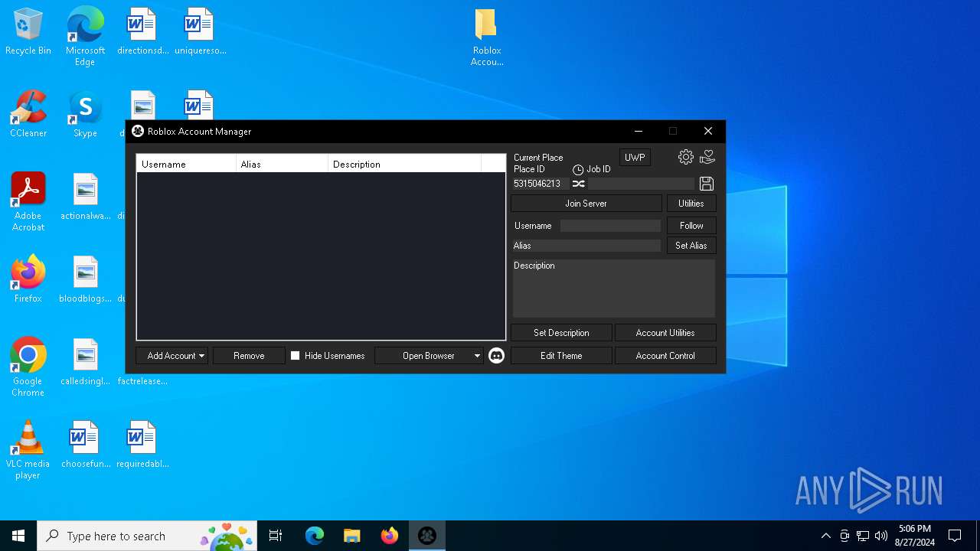Expand the Add Account dropdown arrow
Image resolution: width=980 pixels, height=551 pixels.
coord(201,356)
